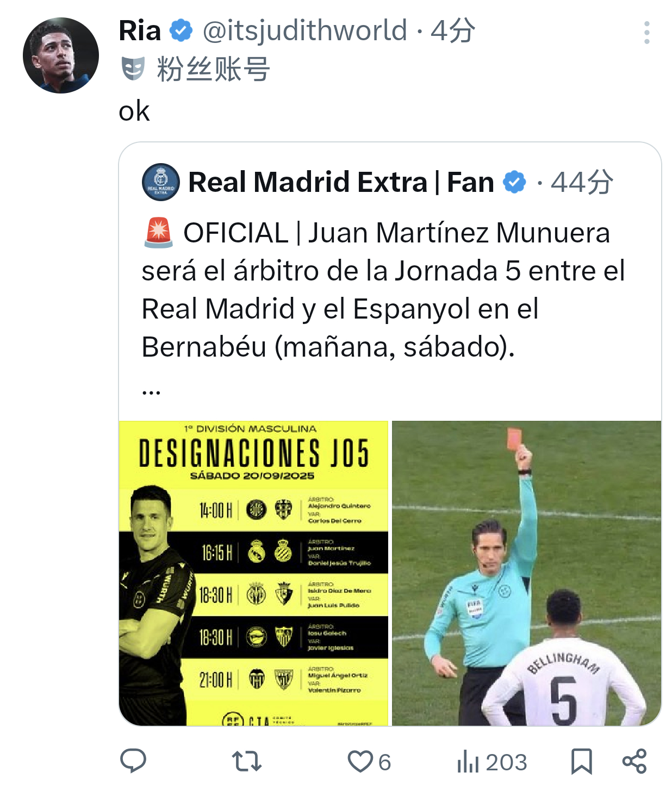
Task: Tap the fan account mask icon
Action: point(133,69)
